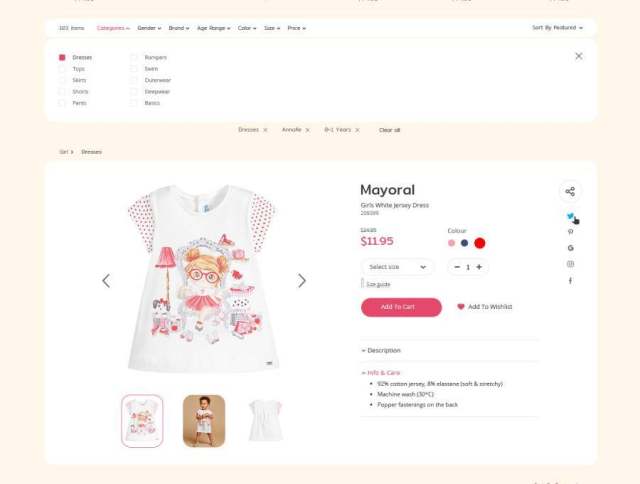Show previous product image arrow
640x484 pixels.
pyautogui.click(x=106, y=281)
